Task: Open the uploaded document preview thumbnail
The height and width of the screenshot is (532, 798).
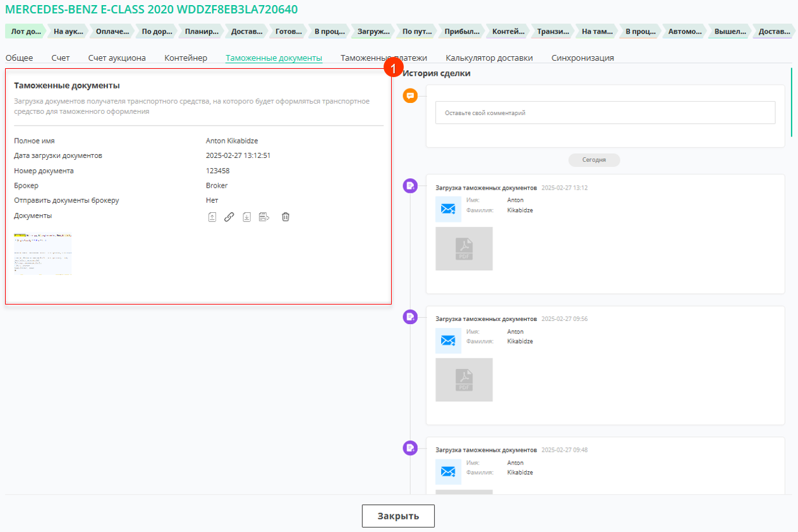Action: coord(43,253)
